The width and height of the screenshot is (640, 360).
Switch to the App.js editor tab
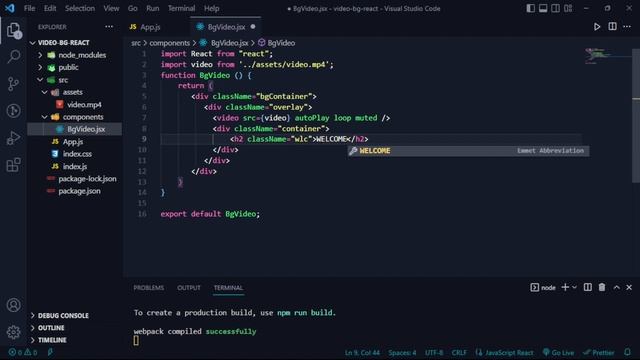click(x=149, y=27)
